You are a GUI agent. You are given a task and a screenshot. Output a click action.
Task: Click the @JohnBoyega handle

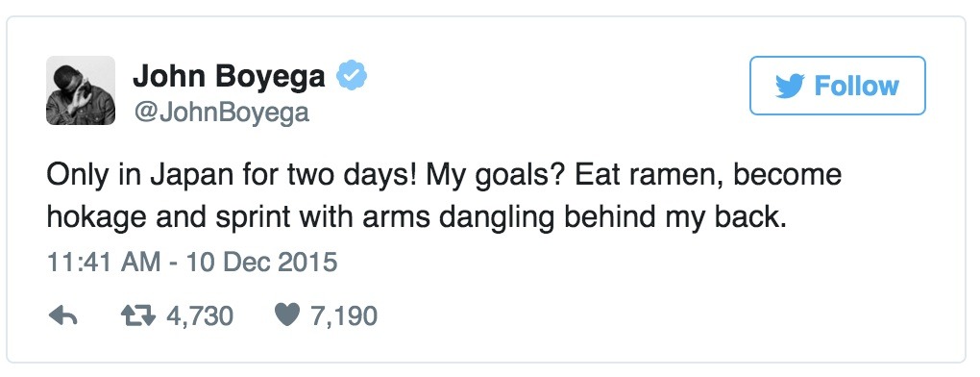221,113
